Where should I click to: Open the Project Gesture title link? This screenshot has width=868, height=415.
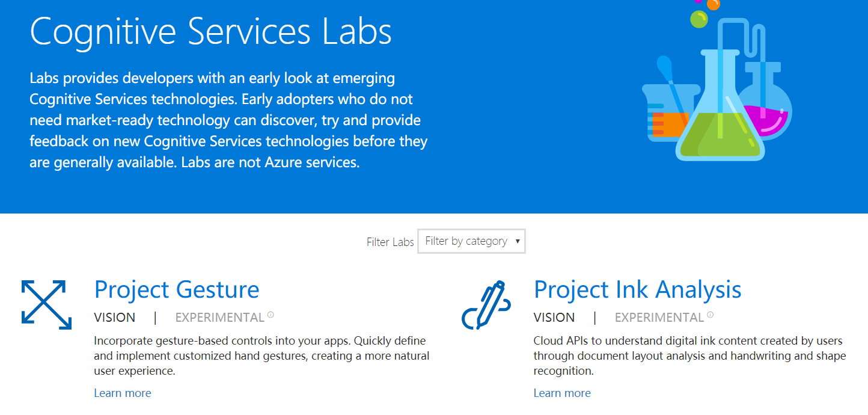(177, 290)
